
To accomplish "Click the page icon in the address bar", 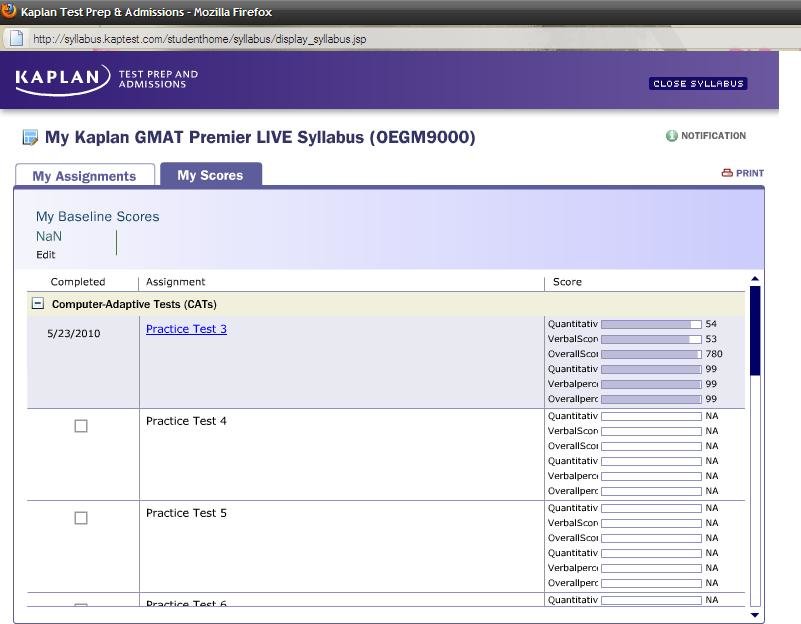I will (x=16, y=38).
